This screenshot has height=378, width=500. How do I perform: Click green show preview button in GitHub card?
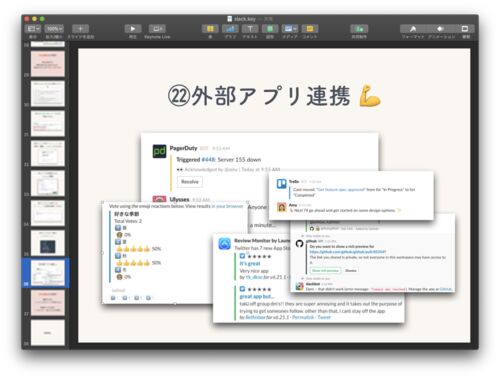pyautogui.click(x=325, y=270)
